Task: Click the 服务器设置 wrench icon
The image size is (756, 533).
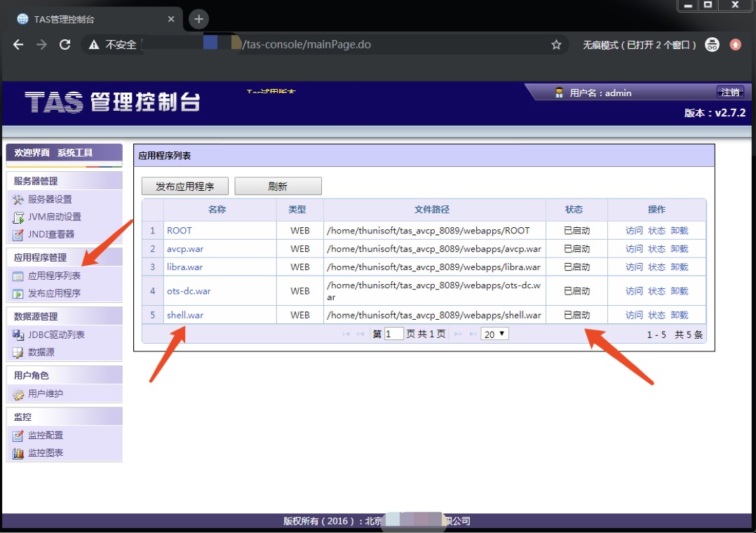Action: pos(18,200)
